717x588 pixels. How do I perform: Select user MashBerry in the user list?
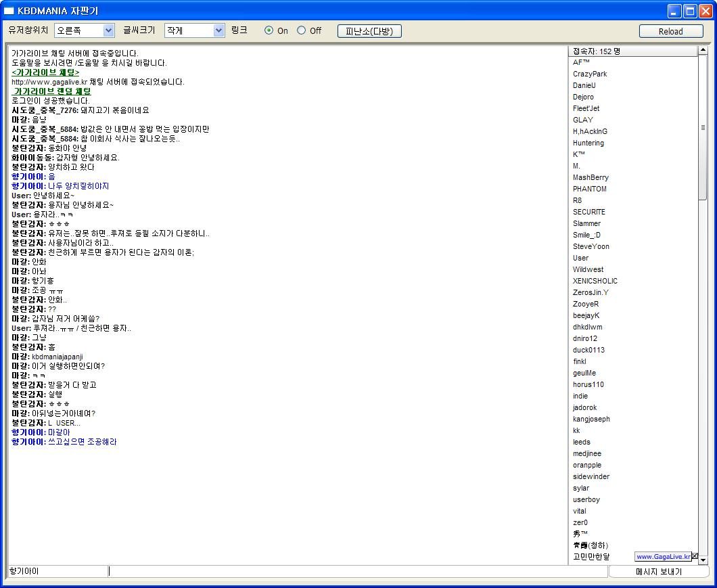tap(591, 177)
